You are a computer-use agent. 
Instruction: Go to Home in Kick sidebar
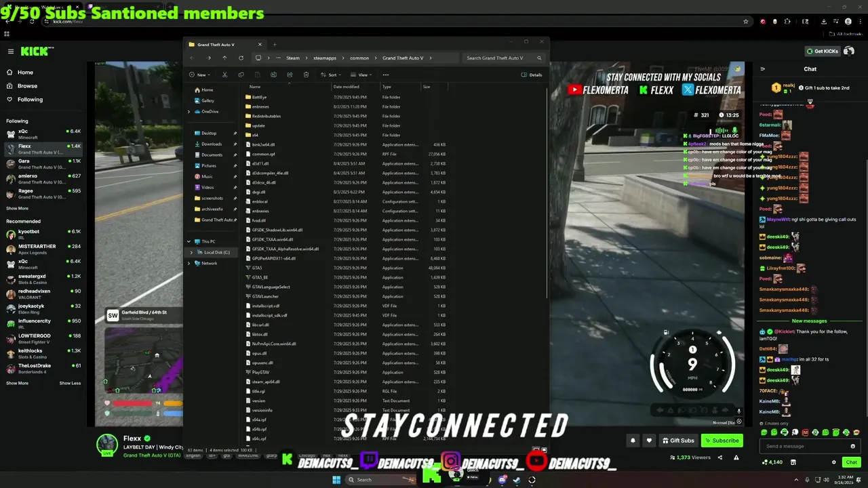25,73
